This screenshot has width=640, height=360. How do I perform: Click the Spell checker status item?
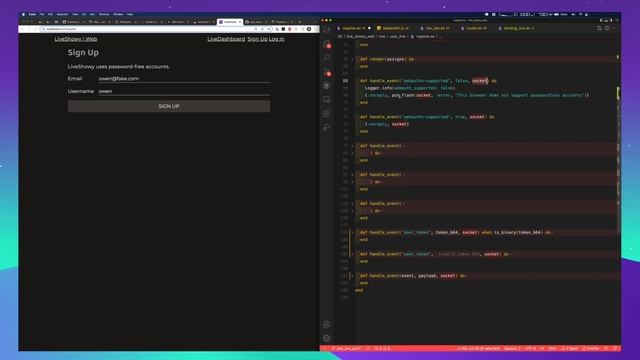coord(570,349)
